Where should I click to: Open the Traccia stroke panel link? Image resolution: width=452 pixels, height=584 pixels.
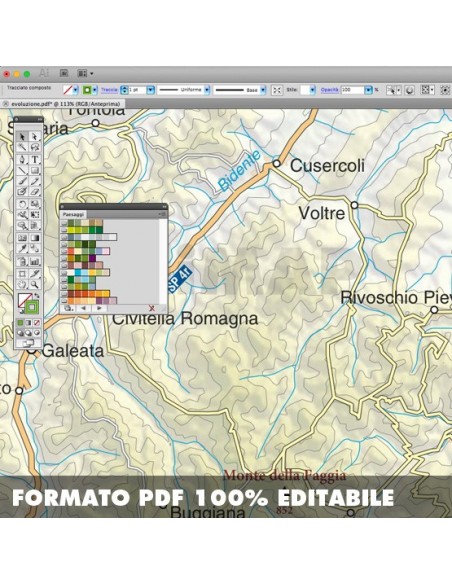(x=109, y=90)
